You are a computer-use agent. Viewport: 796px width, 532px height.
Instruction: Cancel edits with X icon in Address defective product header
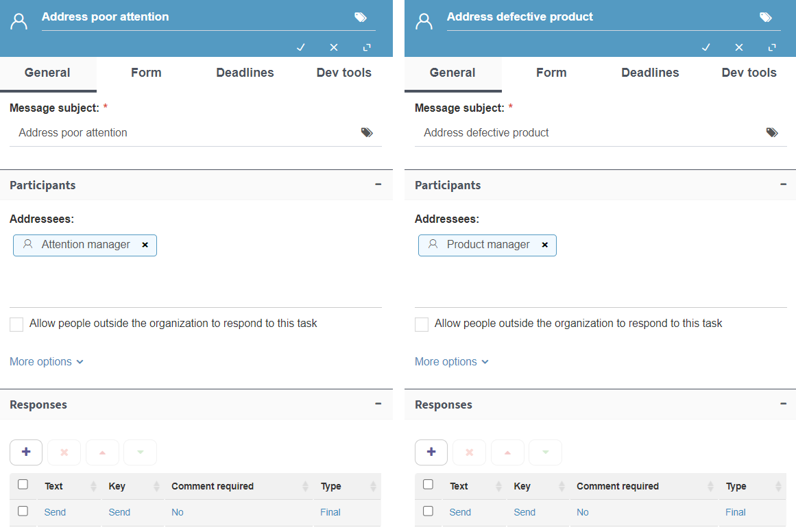tap(738, 47)
